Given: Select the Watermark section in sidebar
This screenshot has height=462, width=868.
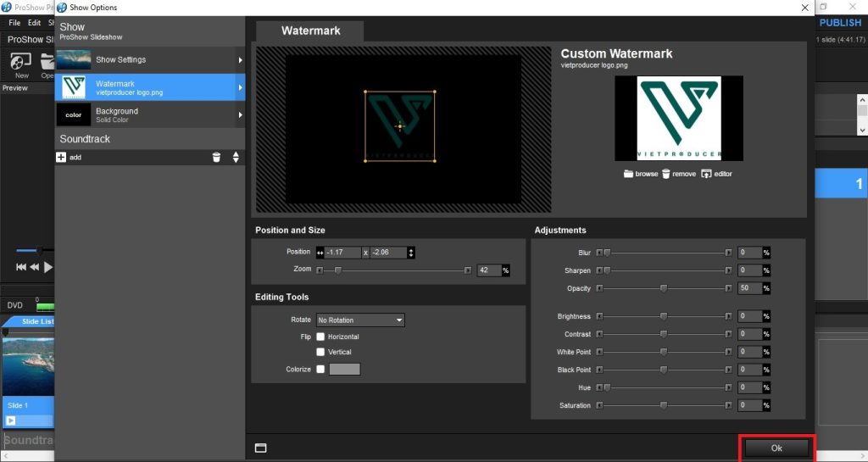Looking at the screenshot, I should [x=150, y=87].
